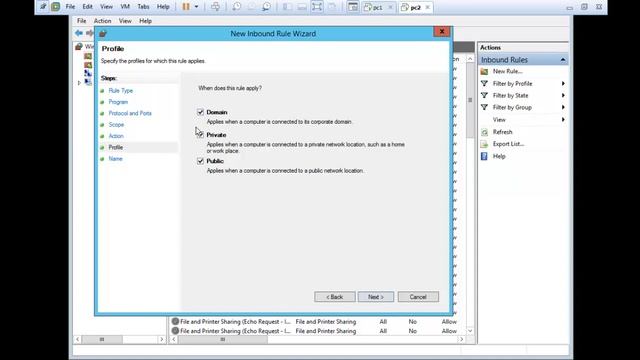
Task: Click the Export List icon
Action: click(484, 144)
